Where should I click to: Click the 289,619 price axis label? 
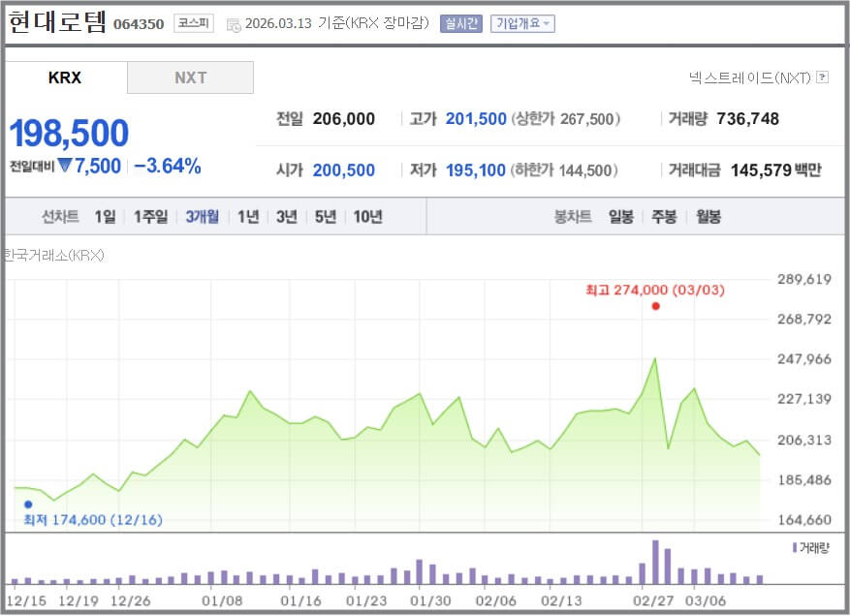tap(803, 279)
